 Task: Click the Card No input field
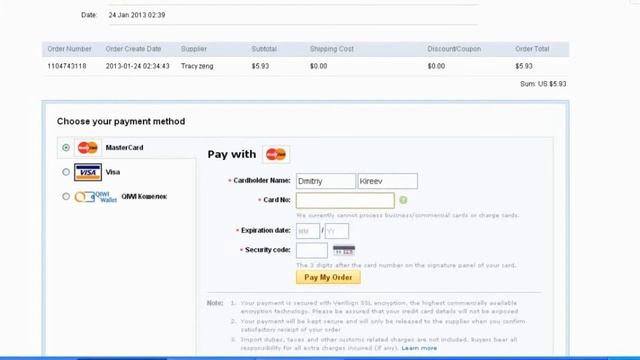(x=345, y=200)
